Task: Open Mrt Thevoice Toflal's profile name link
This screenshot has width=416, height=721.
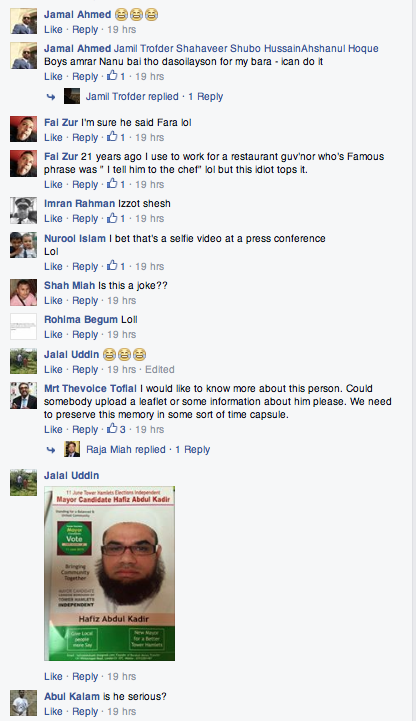Action: (x=91, y=389)
